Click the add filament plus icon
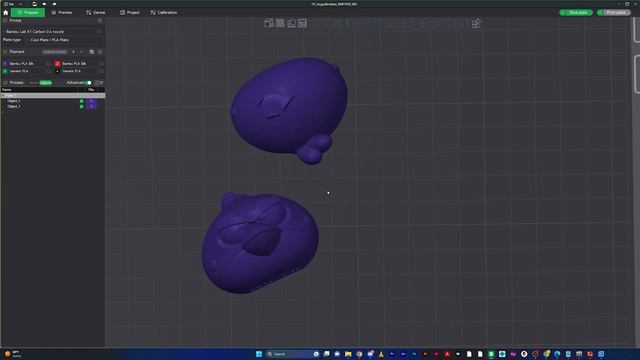Image resolution: width=640 pixels, height=360 pixels. 73,52
